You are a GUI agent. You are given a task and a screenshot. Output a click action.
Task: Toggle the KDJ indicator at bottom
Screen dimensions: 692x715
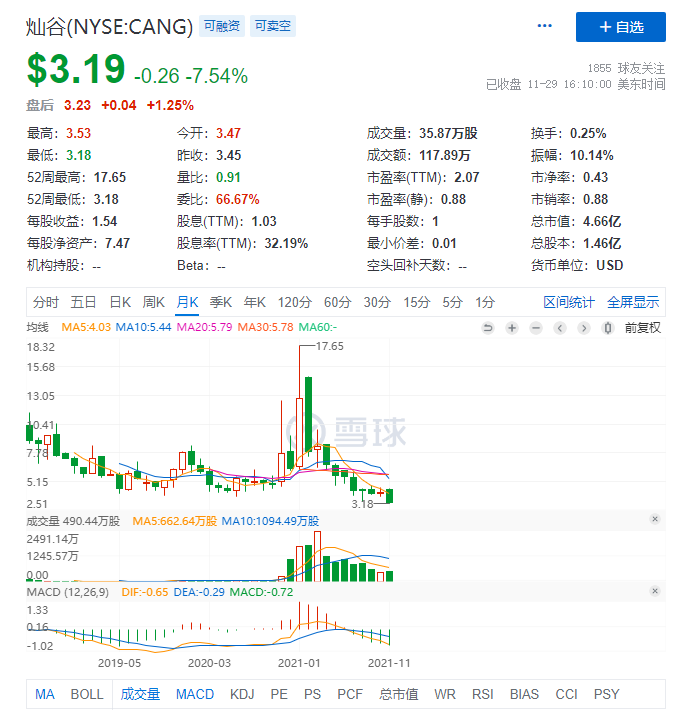tap(242, 694)
